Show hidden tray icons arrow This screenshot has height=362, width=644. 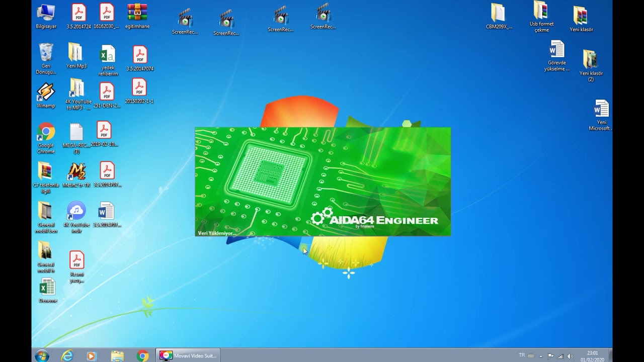(x=541, y=356)
